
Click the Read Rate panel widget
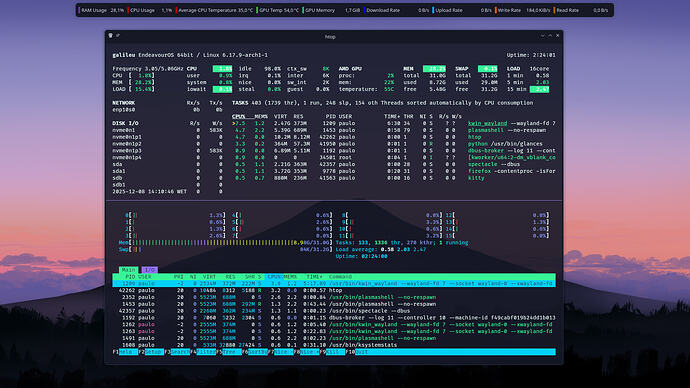[x=581, y=10]
